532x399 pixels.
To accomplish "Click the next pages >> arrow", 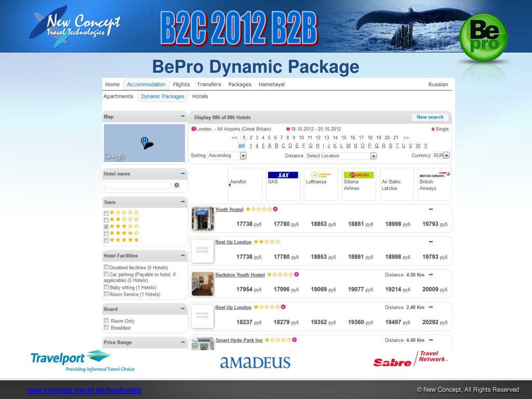I will click(x=406, y=138).
